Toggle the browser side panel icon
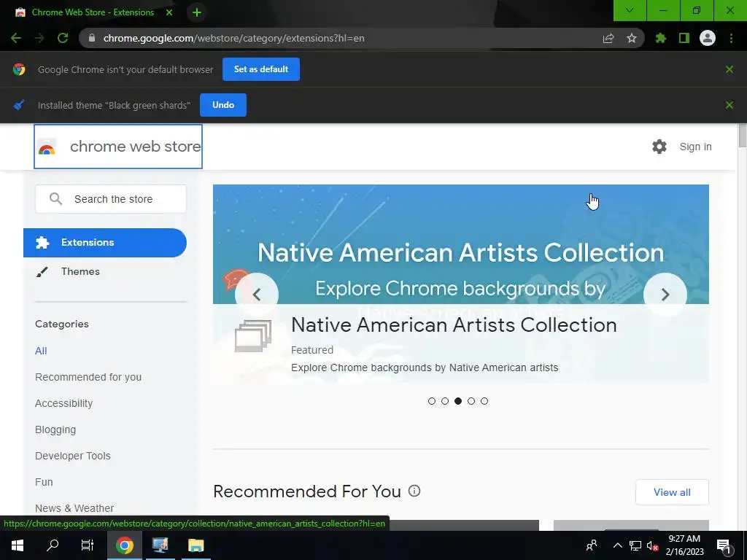Image resolution: width=747 pixels, height=560 pixels. 684,38
